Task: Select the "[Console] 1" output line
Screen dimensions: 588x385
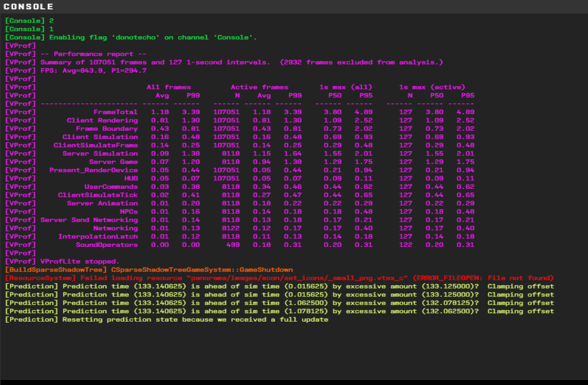Action: (x=29, y=29)
